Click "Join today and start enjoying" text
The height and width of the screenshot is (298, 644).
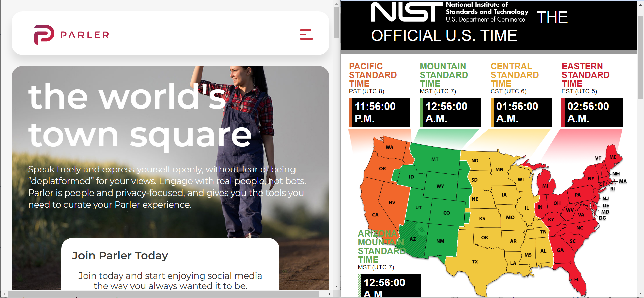point(170,281)
